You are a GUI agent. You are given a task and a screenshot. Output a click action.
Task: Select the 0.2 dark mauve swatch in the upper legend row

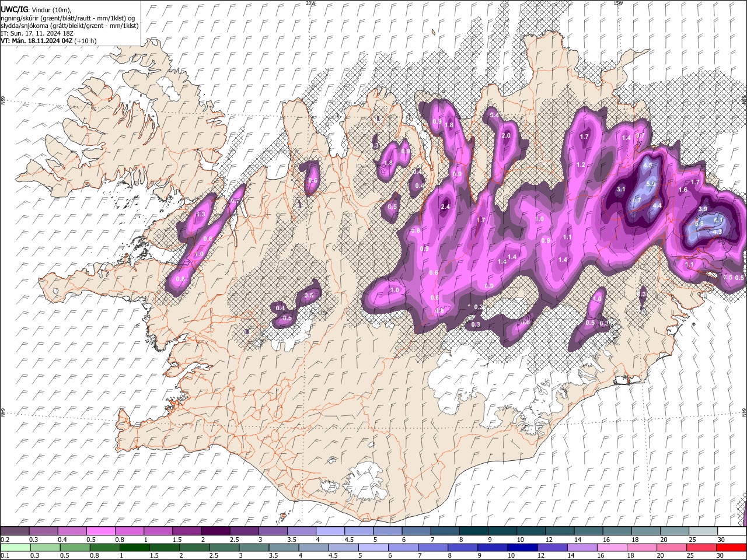pyautogui.click(x=15, y=531)
